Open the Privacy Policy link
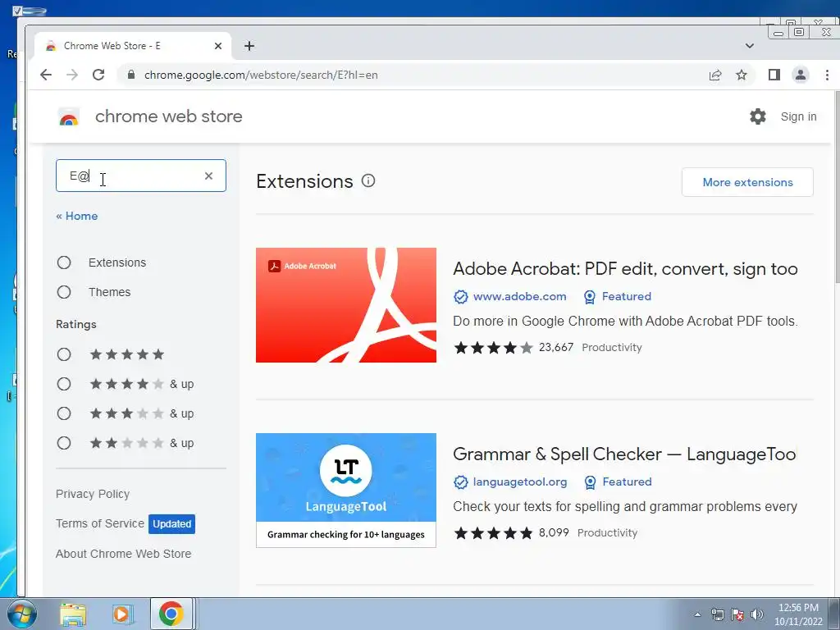This screenshot has height=630, width=840. point(93,494)
